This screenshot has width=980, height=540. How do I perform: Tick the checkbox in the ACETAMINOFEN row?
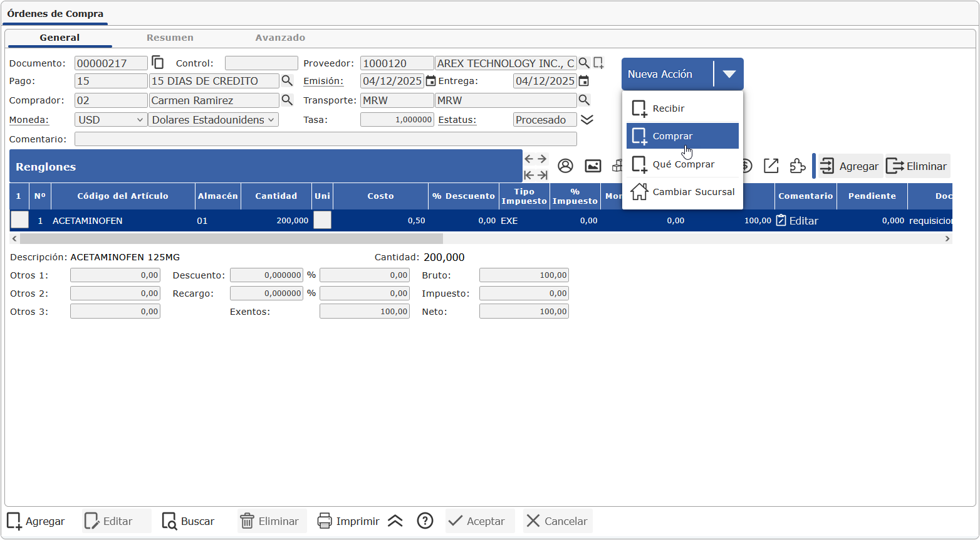(x=19, y=220)
